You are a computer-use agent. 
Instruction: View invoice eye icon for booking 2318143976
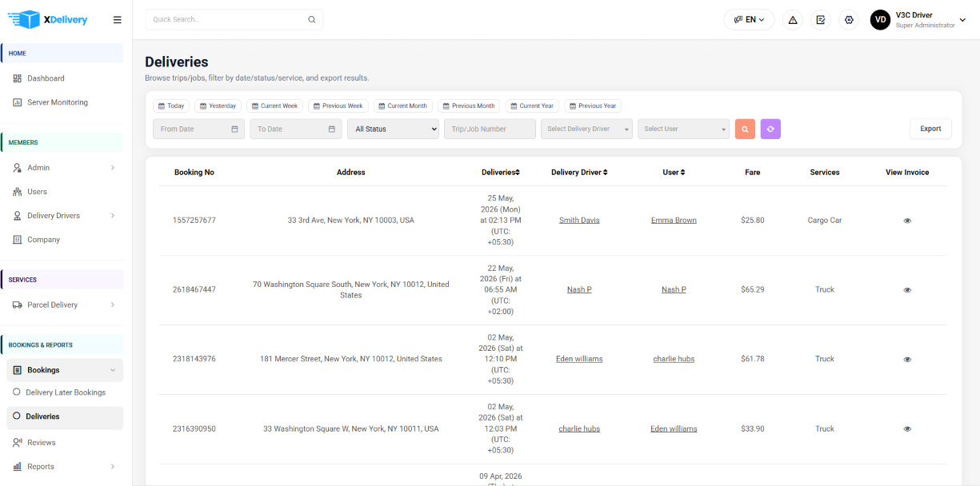click(907, 360)
